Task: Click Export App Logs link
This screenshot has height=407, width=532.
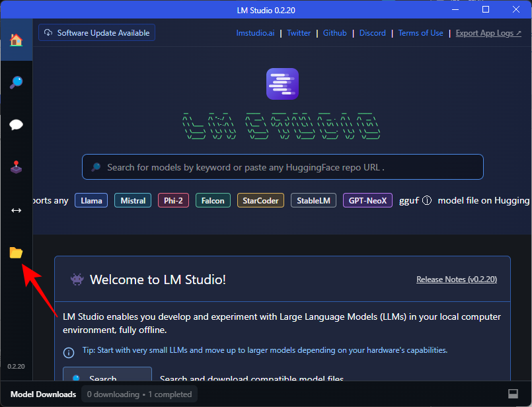Action: click(488, 33)
